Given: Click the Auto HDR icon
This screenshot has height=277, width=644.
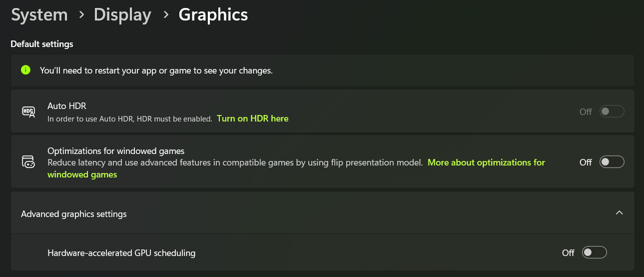Looking at the screenshot, I should pyautogui.click(x=28, y=111).
